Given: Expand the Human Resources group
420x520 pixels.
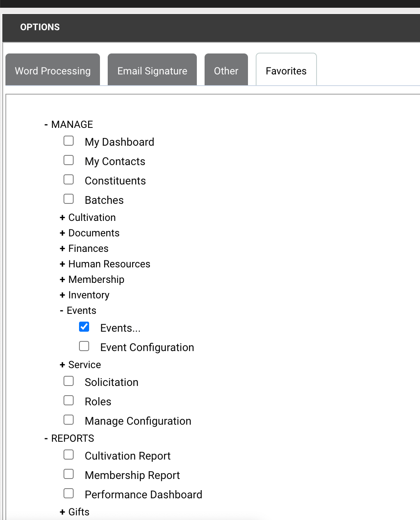Looking at the screenshot, I should click(62, 264).
